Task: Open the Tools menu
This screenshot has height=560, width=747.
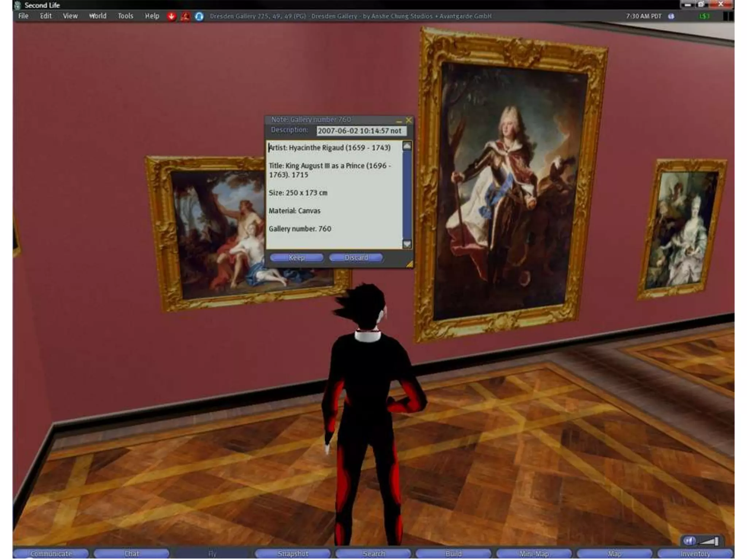Action: coord(125,16)
